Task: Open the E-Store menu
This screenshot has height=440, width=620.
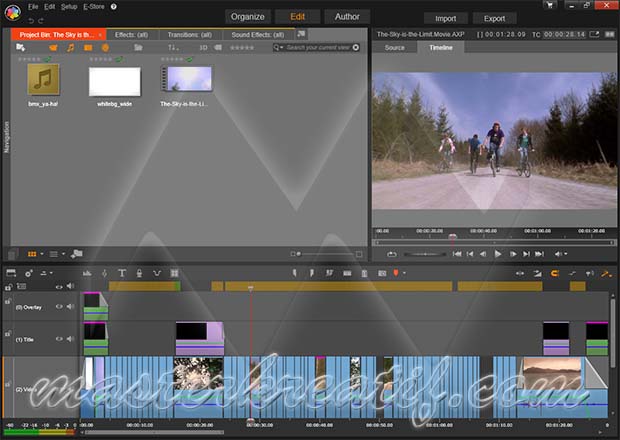Action: click(x=94, y=7)
